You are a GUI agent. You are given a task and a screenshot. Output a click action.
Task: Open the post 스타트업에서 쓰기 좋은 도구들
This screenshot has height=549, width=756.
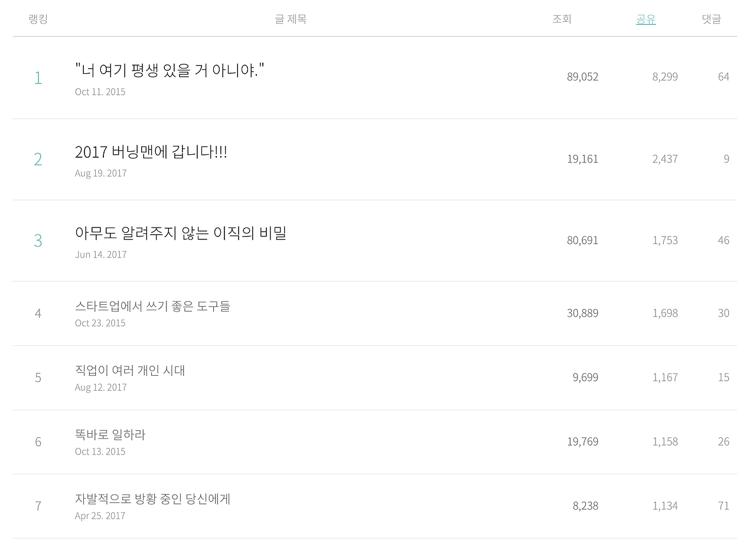point(152,306)
